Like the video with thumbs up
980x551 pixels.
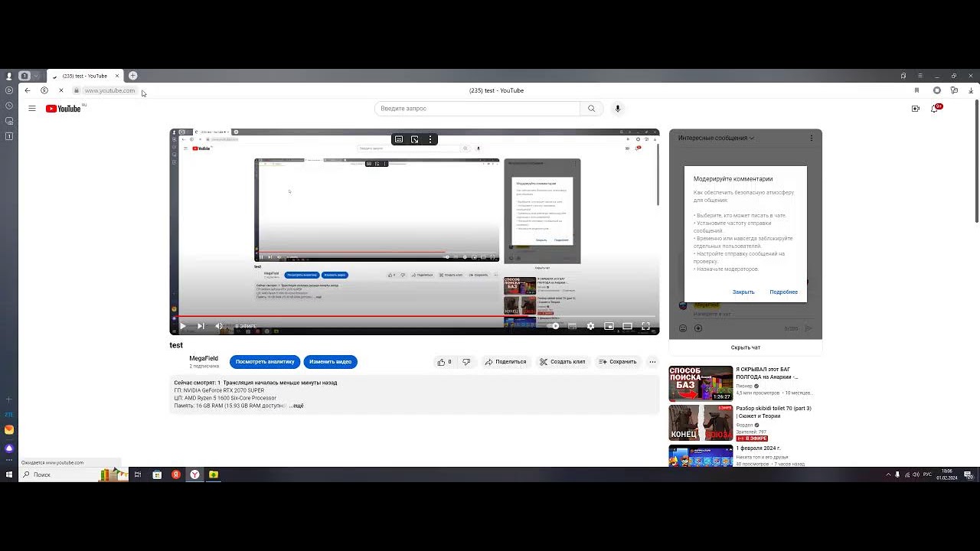coord(444,362)
